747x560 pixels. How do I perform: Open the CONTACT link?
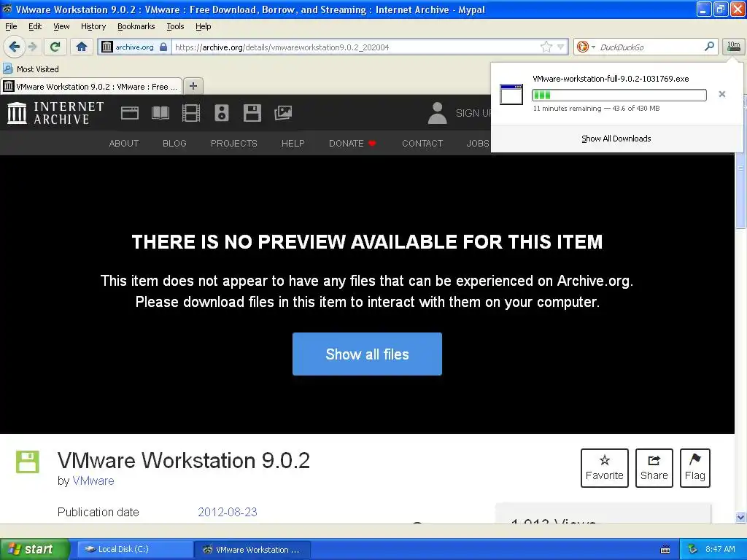[x=422, y=144]
